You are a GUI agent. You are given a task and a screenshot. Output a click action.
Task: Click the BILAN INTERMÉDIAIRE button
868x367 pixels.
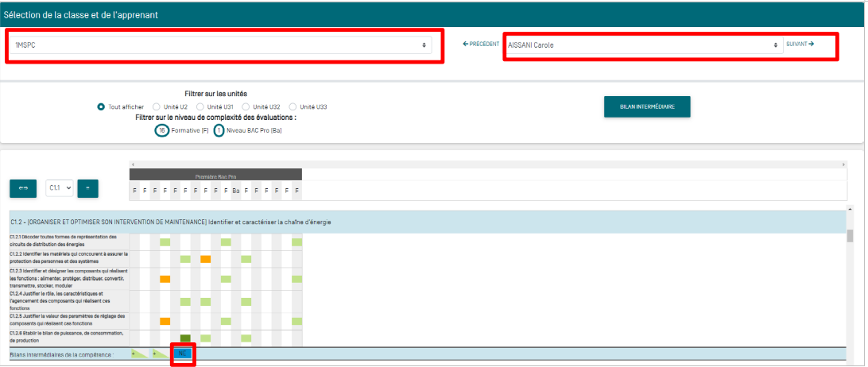tap(646, 107)
